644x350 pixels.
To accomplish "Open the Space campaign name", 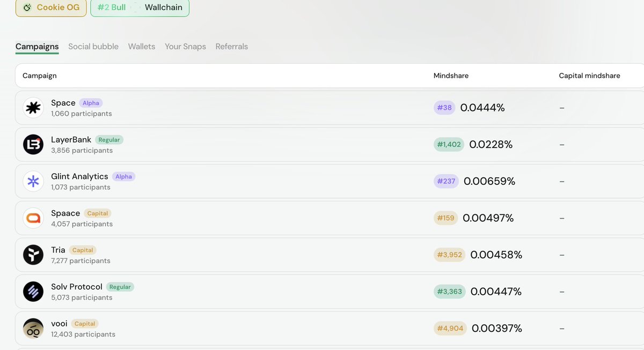I will click(63, 103).
